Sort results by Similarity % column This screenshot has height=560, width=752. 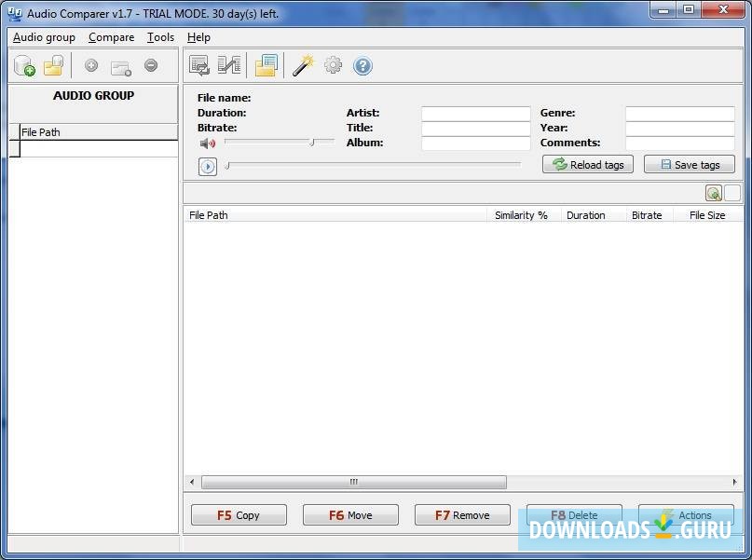524,215
